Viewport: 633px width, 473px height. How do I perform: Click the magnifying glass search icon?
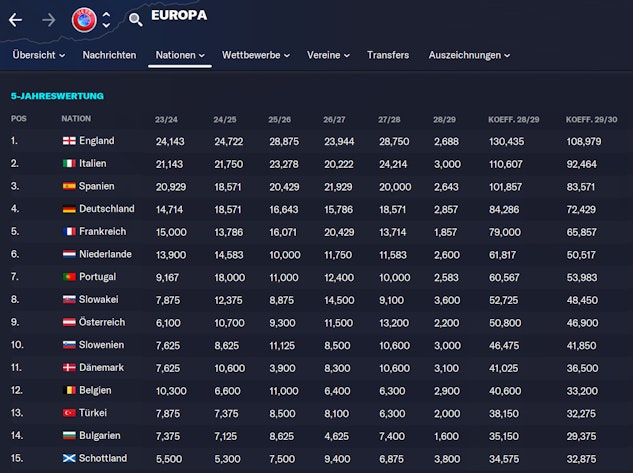pos(135,19)
